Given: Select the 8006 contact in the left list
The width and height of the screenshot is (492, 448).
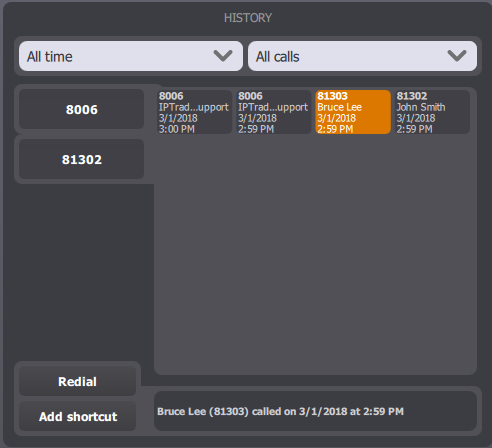Looking at the screenshot, I should coord(81,109).
